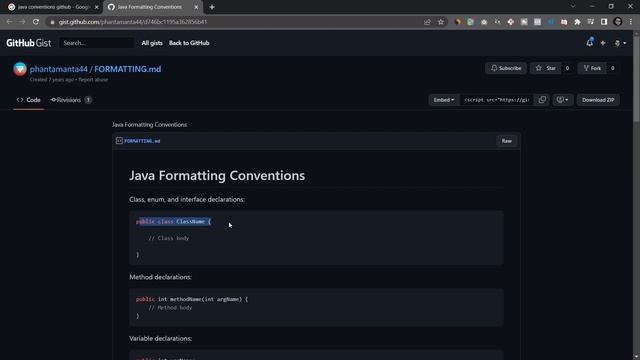640x360 pixels.
Task: Click the 'public int methodName' code line
Action: (192, 299)
